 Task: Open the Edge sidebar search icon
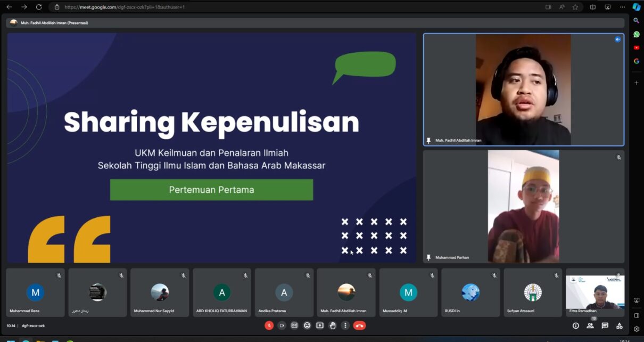click(636, 20)
